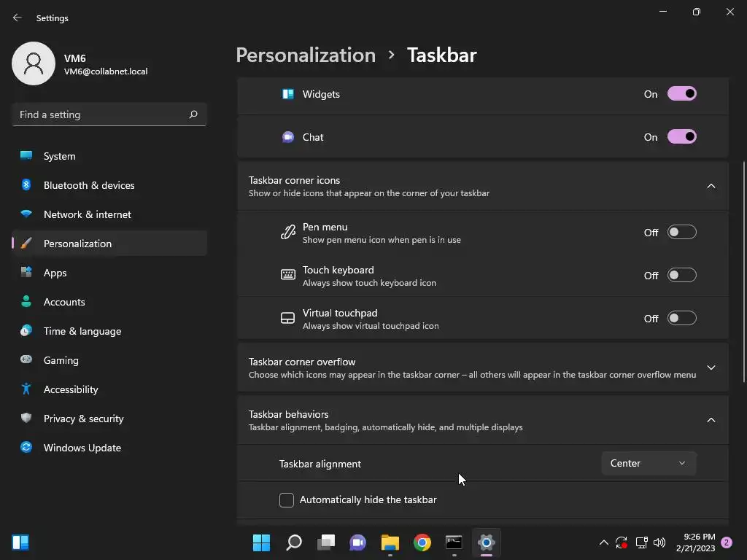The width and height of the screenshot is (747, 560).
Task: Enable the Pen menu toggle
Action: coord(682,233)
